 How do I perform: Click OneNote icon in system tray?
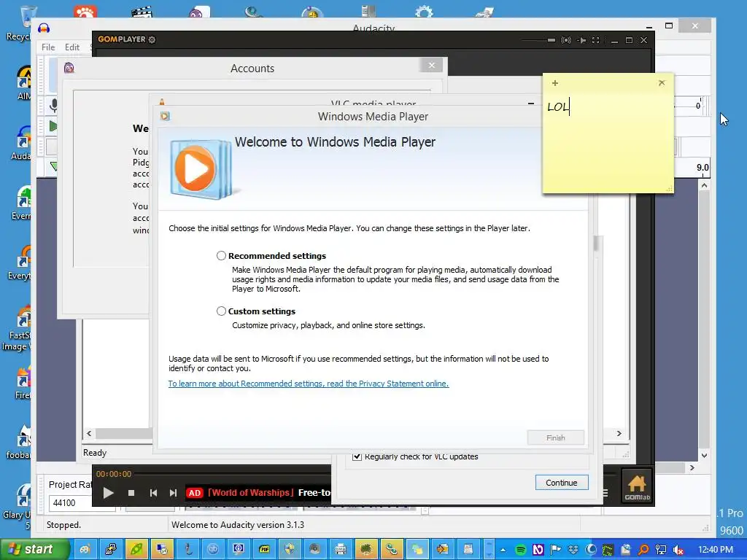(x=538, y=550)
